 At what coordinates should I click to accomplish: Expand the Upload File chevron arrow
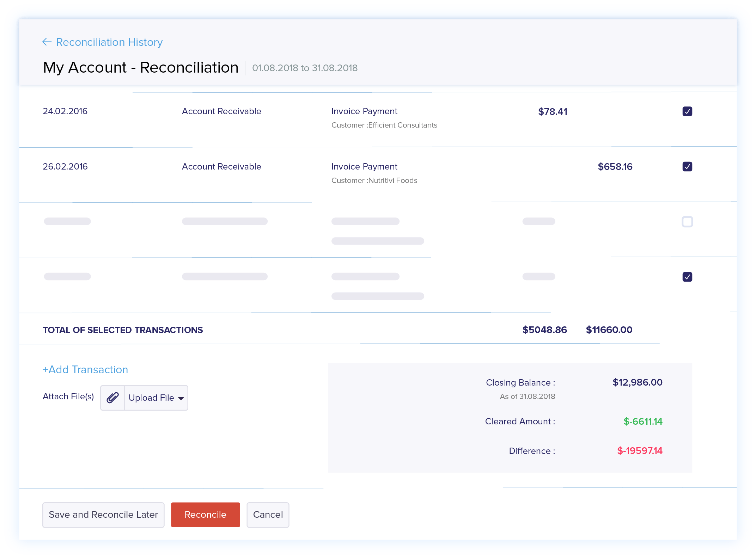tap(181, 398)
